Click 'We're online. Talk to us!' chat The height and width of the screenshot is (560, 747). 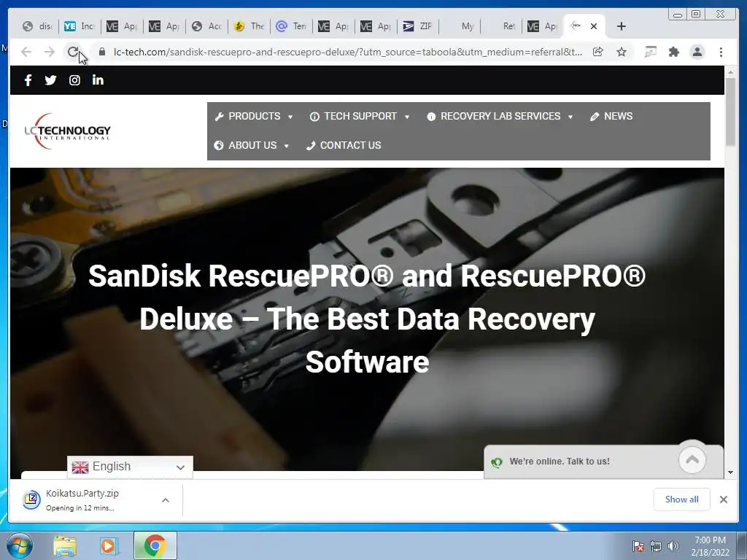(x=560, y=462)
